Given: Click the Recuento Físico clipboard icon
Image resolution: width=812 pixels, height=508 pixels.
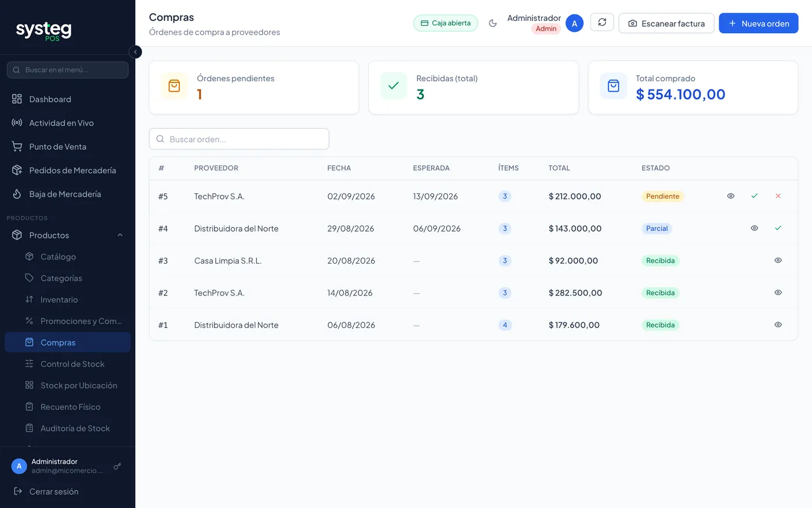Looking at the screenshot, I should coord(30,407).
